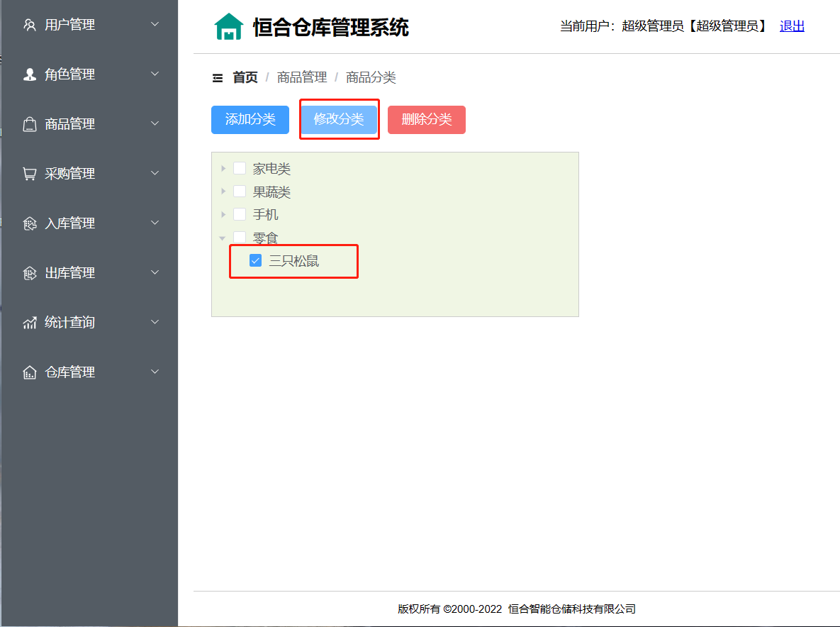This screenshot has width=840, height=627.
Task: Select the 手机 tree label
Action: click(266, 215)
